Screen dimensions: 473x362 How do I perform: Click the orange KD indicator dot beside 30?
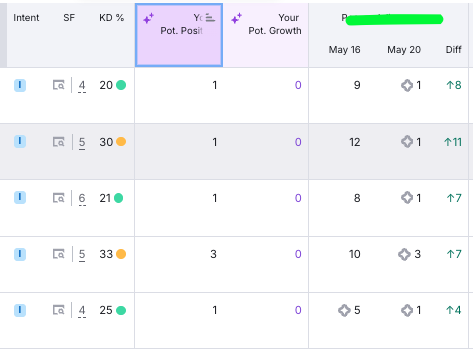(121, 142)
